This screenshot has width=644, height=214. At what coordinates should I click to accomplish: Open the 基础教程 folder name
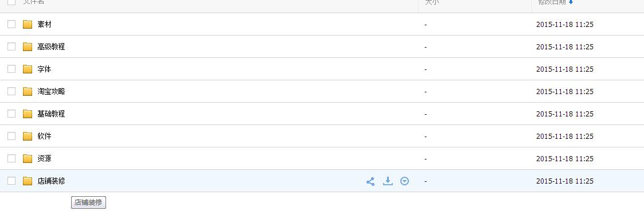coord(51,114)
